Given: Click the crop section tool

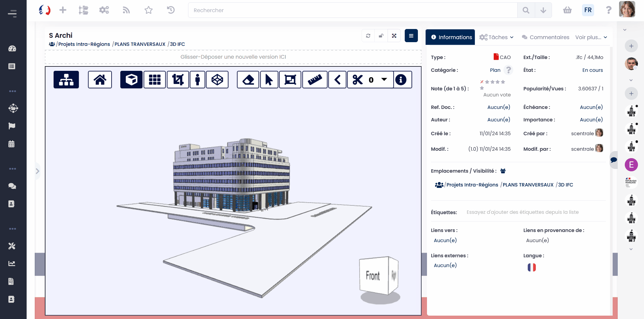Looking at the screenshot, I should (178, 80).
